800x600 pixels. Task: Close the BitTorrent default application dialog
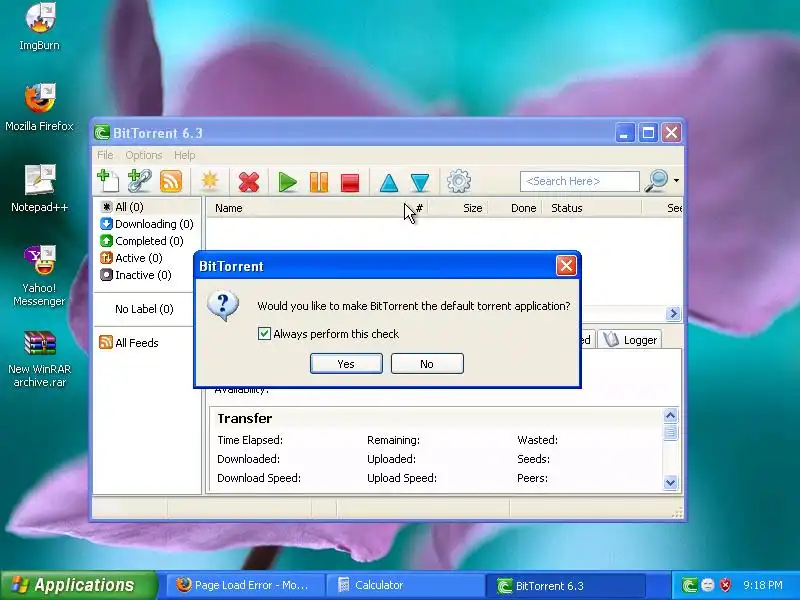point(566,265)
